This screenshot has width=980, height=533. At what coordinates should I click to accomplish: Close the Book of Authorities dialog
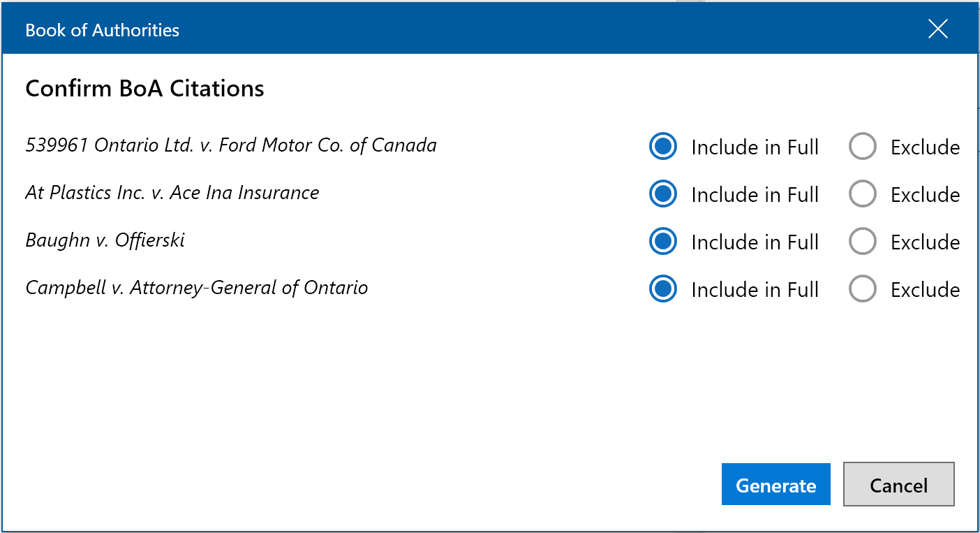tap(937, 29)
